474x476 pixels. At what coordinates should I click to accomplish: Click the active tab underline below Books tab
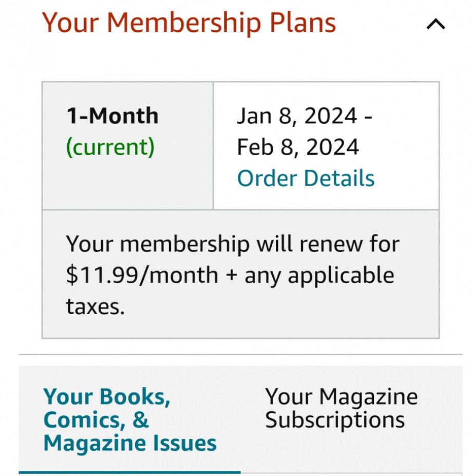pos(129,471)
